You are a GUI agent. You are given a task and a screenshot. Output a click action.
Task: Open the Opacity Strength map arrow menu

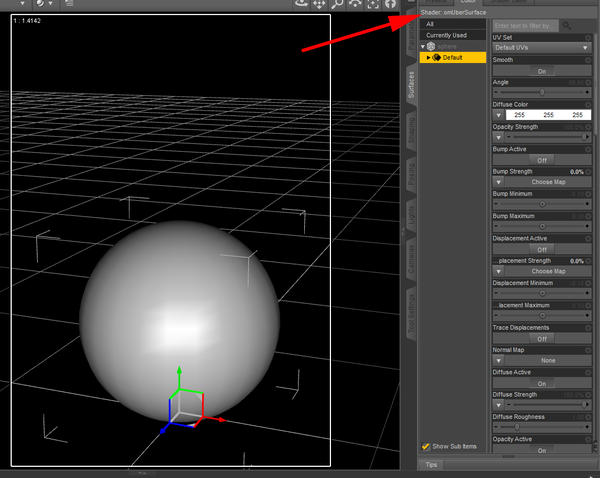click(499, 137)
